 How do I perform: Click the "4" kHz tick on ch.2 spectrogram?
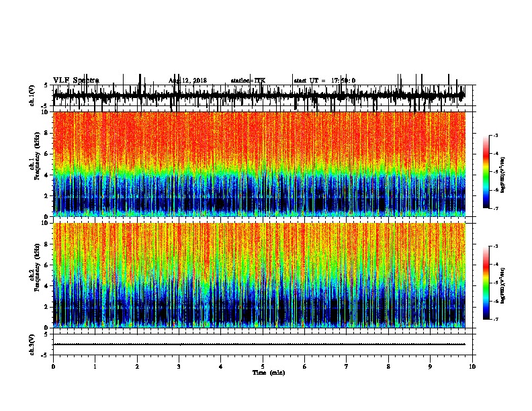point(47,286)
